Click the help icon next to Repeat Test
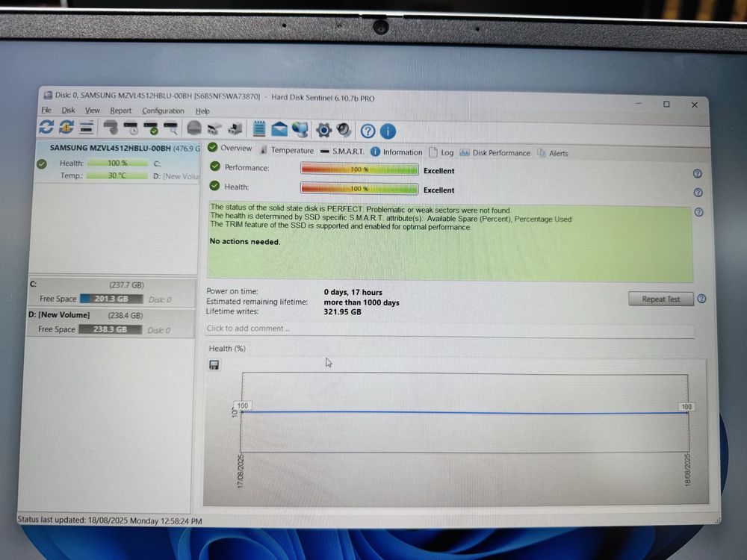 (x=701, y=299)
